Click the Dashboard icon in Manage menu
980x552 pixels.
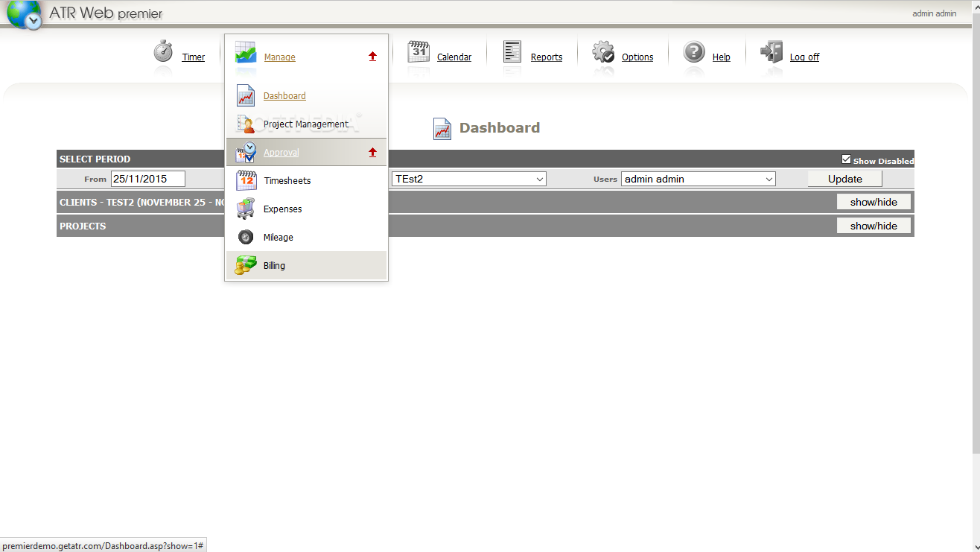click(246, 95)
